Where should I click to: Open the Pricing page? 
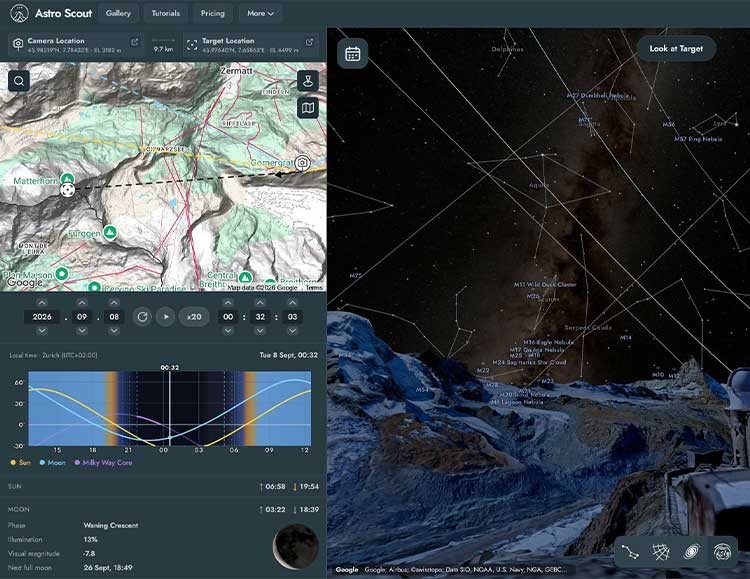click(212, 13)
